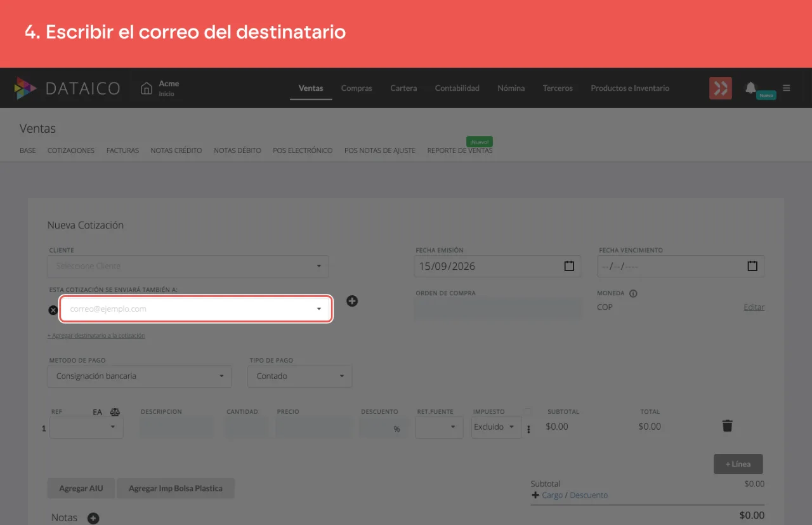Open the Ret. Fuente dropdown
The width and height of the screenshot is (812, 525).
click(x=439, y=427)
